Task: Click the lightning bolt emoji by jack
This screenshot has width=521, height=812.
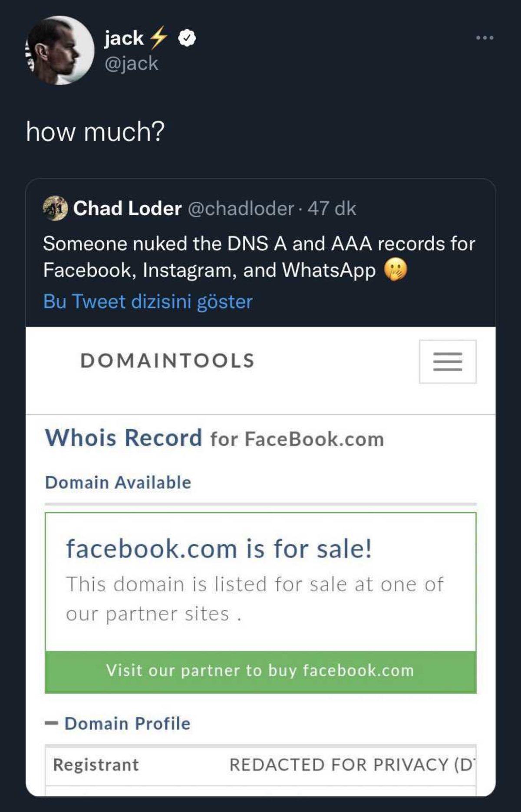Action: tap(158, 38)
